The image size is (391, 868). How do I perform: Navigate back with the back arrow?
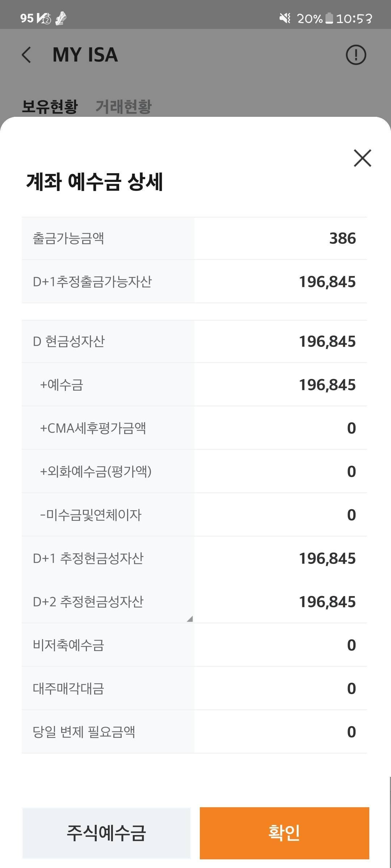(x=26, y=54)
